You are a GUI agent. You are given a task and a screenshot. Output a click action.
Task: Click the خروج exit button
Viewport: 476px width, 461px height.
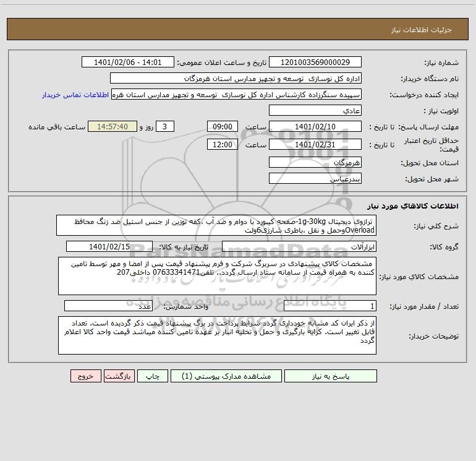85,376
